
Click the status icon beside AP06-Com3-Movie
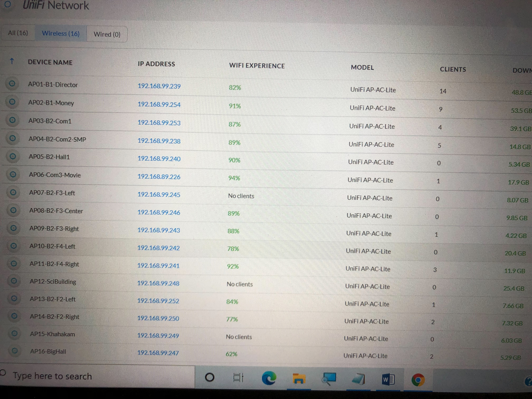[13, 174]
